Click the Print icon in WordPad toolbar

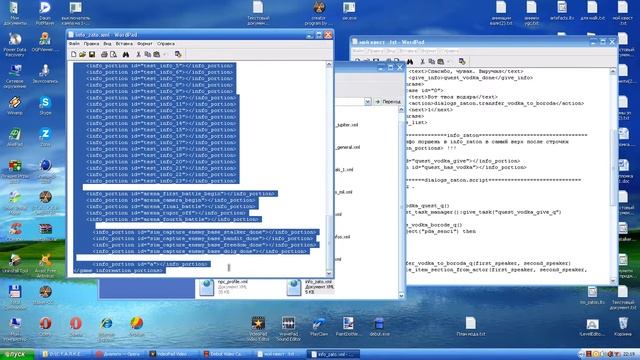pos(104,54)
